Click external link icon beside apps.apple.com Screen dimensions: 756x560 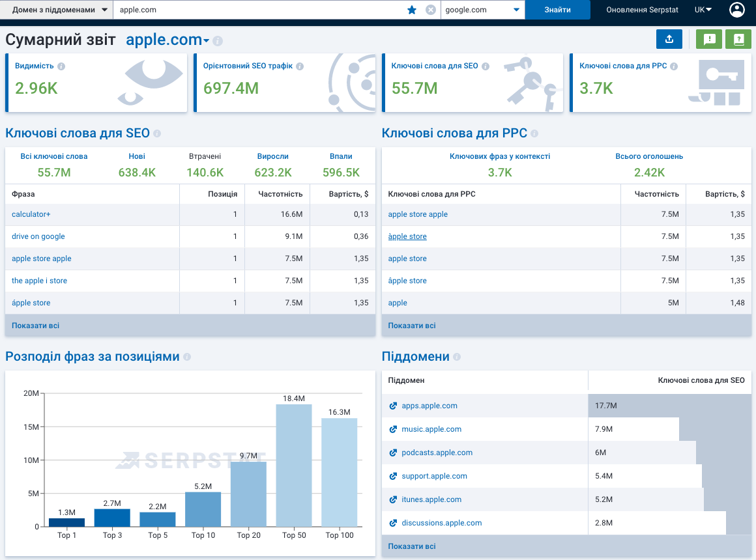pyautogui.click(x=393, y=406)
